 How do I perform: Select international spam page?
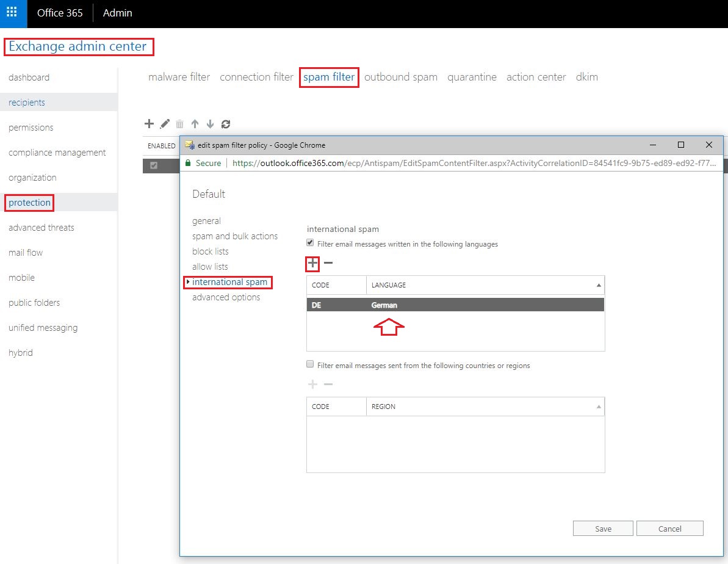(x=230, y=282)
